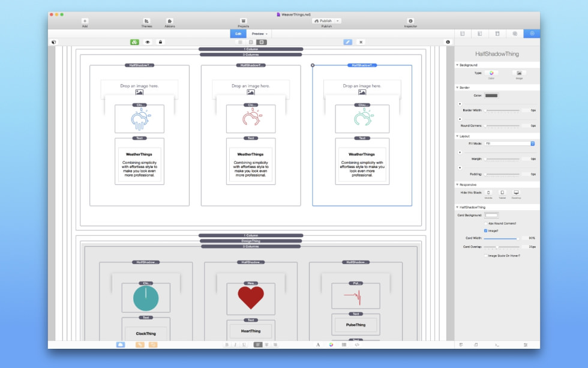
Task: Select the smallest view size icon
Action: click(x=241, y=42)
